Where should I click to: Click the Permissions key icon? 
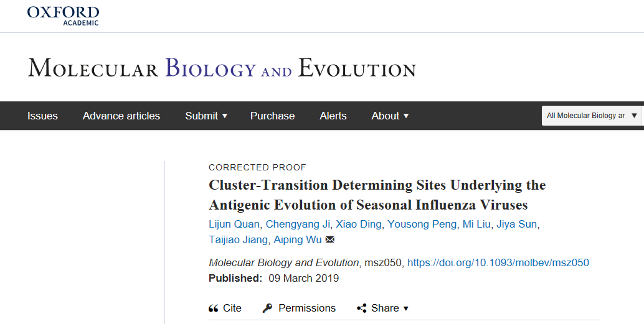pyautogui.click(x=268, y=308)
